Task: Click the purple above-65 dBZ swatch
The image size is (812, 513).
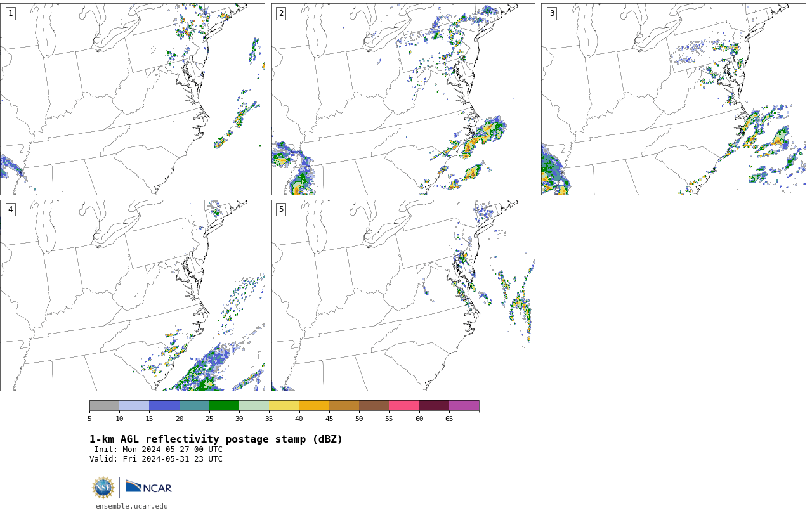Action: (x=464, y=406)
